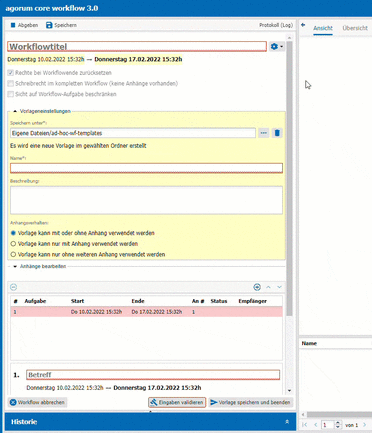The width and height of the screenshot is (372, 433).
Task: Click the circled minus remove-task icon
Action: pyautogui.click(x=13, y=287)
